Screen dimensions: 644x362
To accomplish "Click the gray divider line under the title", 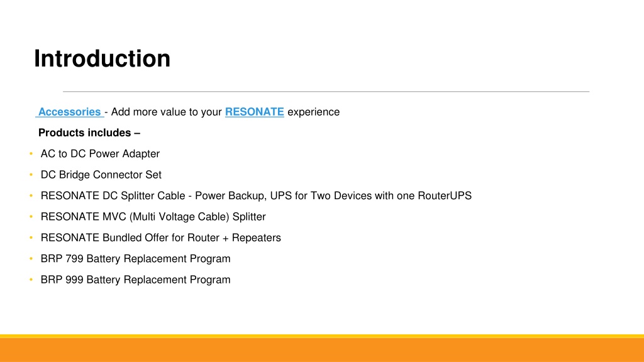I will tap(326, 92).
